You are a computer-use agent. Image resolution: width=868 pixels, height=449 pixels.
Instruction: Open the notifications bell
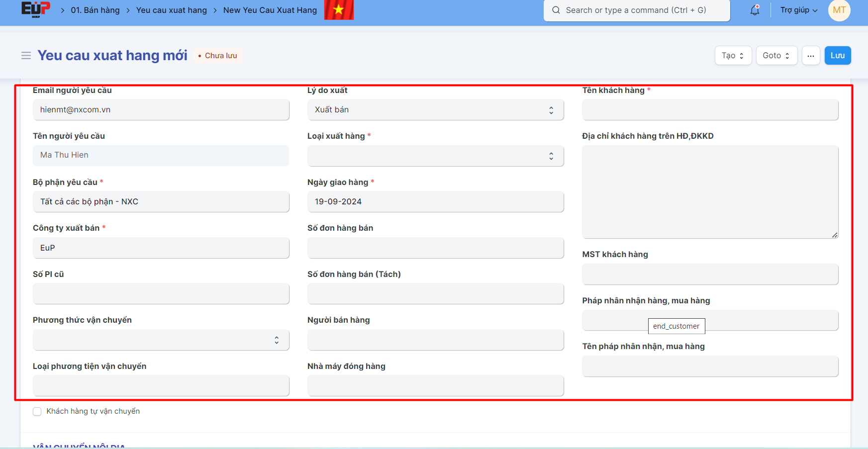pos(754,10)
